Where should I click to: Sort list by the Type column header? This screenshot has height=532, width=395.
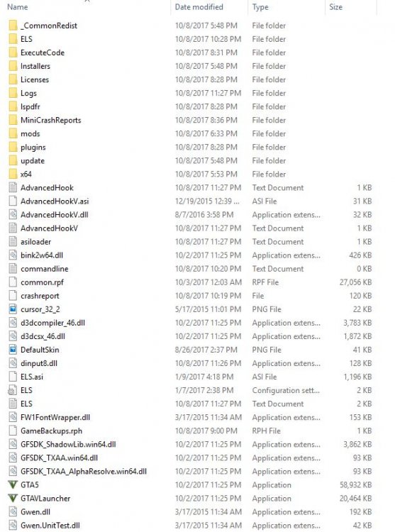tap(260, 7)
